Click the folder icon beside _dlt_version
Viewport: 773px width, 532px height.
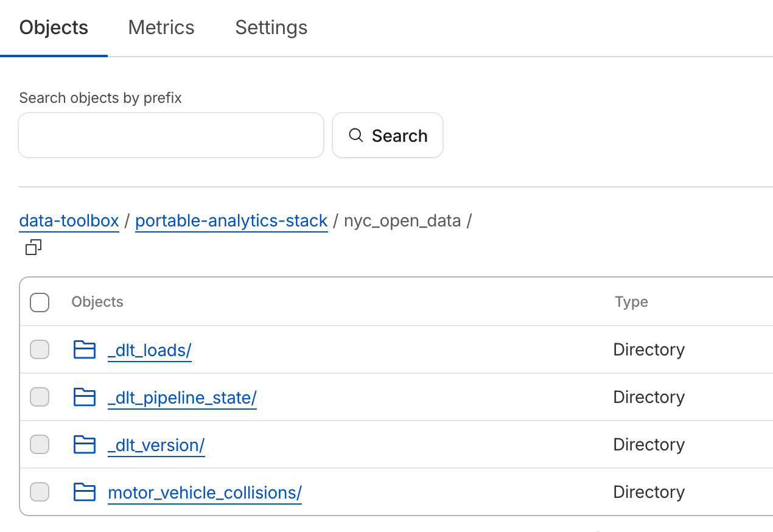click(85, 444)
